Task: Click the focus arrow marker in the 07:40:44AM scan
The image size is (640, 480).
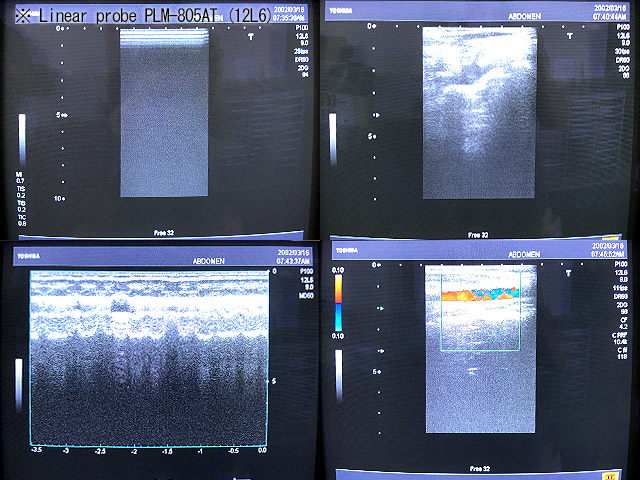Action: [x=376, y=115]
